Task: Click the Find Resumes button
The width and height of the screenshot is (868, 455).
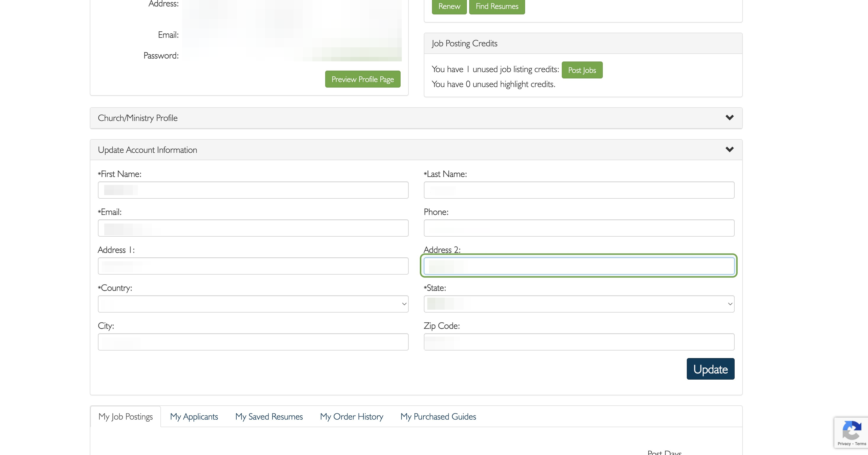Action: pos(497,6)
